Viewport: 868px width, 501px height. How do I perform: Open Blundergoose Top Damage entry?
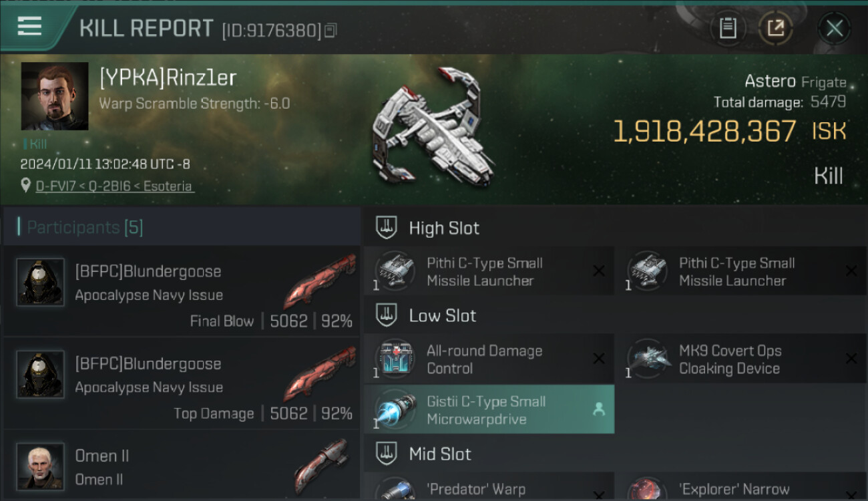(x=182, y=383)
